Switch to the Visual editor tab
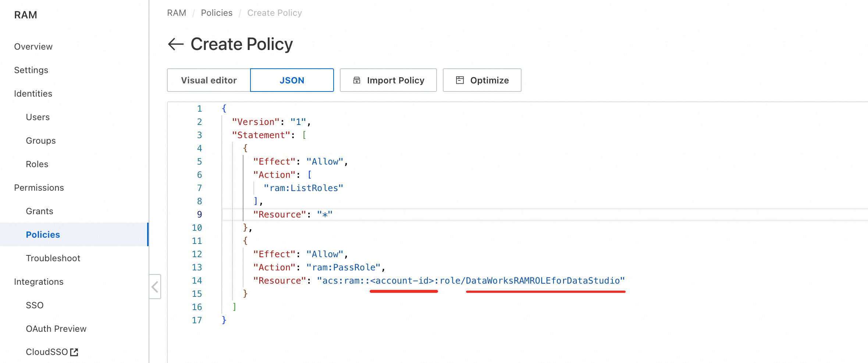The height and width of the screenshot is (363, 868). click(209, 80)
